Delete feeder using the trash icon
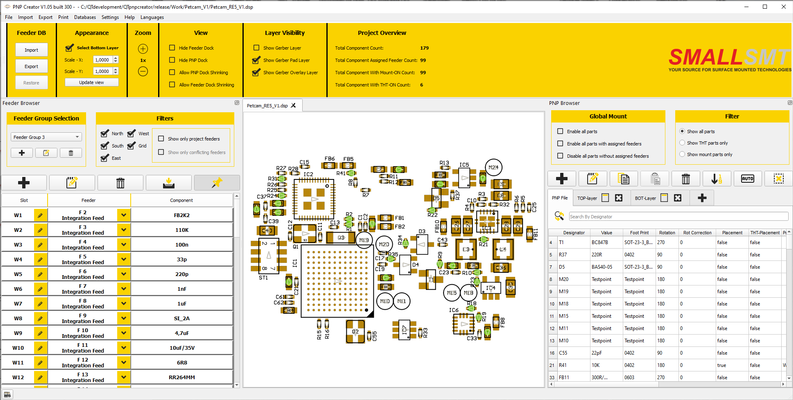Viewport: 793px width, 400px height. click(x=120, y=183)
